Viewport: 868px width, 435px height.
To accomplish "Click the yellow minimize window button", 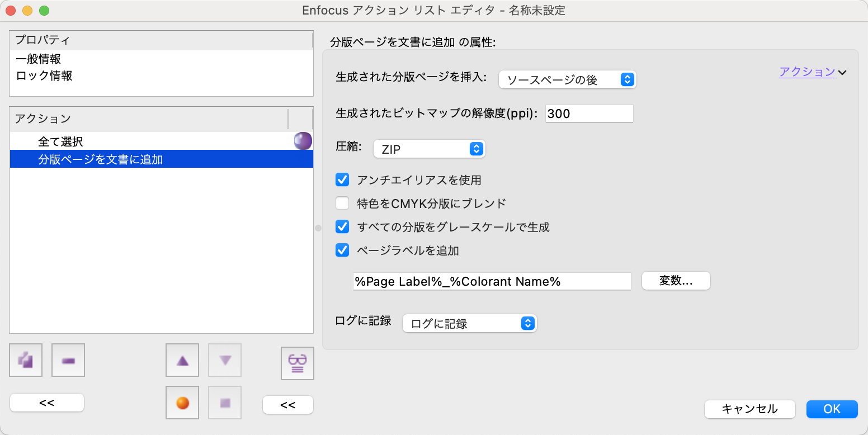I will (27, 11).
